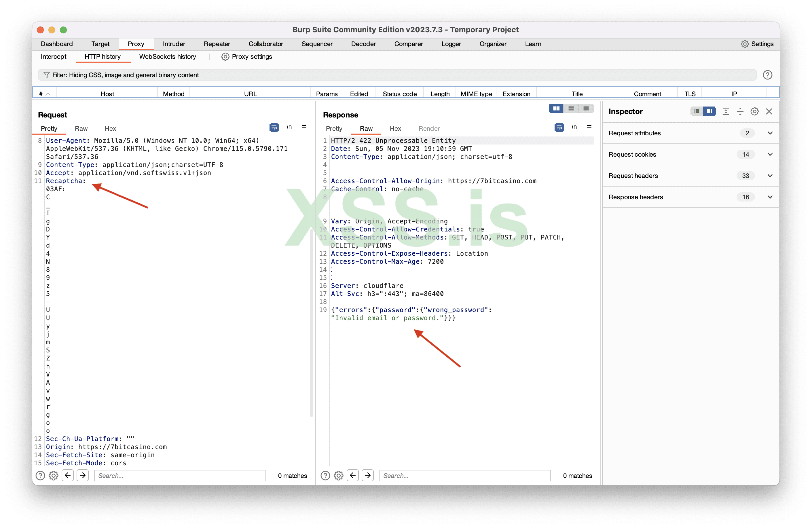Click the Settings button top right
This screenshot has height=528, width=812.
[x=757, y=44]
